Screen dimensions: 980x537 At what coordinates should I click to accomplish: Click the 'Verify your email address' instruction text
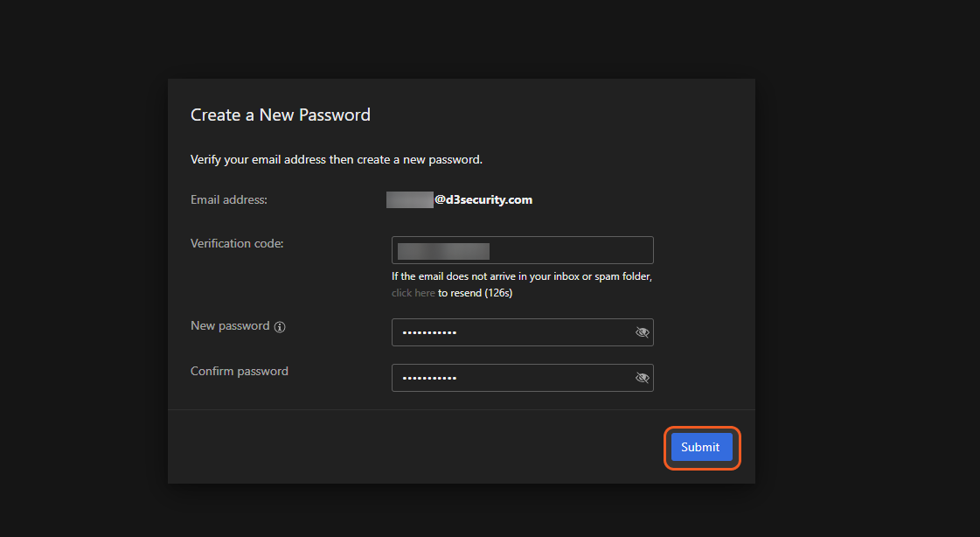(337, 160)
